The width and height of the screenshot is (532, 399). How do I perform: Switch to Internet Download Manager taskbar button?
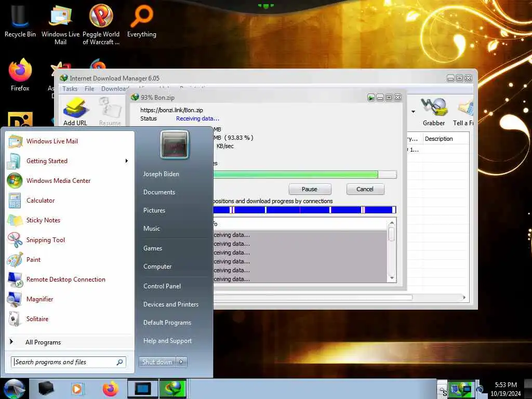173,389
